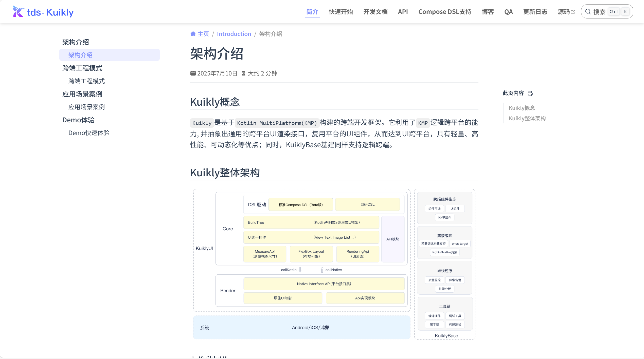Jump to the Kuikly整体架构 section in the page outline
Viewport: 644px width, 359px height.
click(527, 118)
